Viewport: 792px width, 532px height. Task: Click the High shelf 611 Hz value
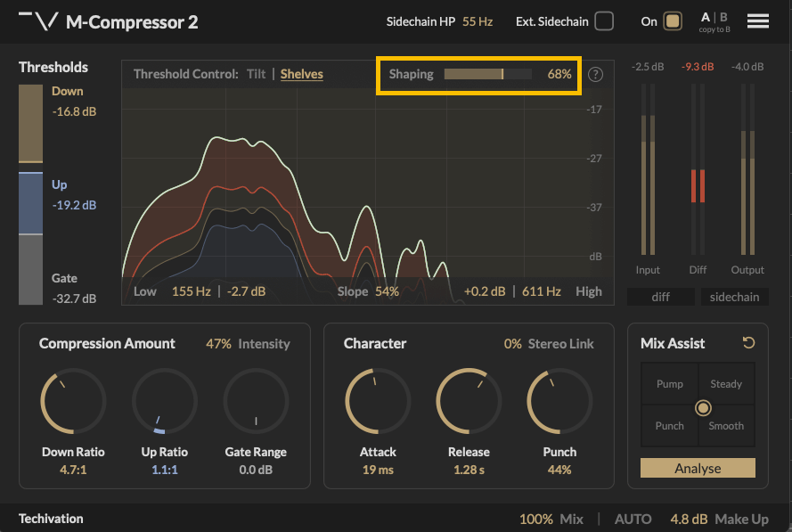click(x=542, y=291)
